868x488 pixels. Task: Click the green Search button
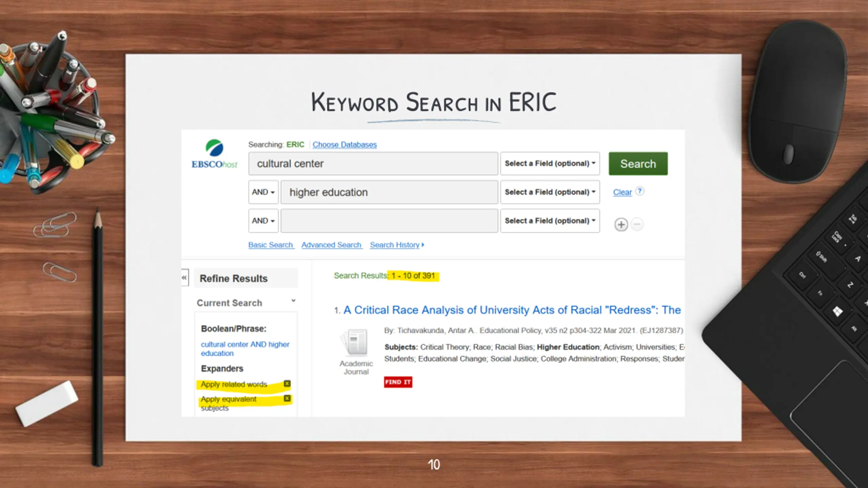(x=638, y=164)
